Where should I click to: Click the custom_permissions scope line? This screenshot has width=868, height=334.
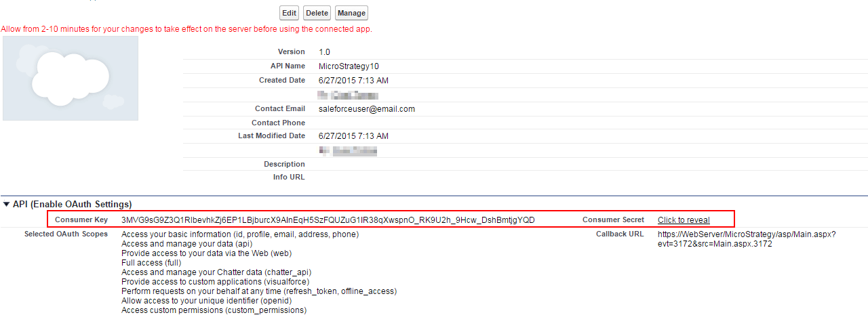tap(214, 310)
